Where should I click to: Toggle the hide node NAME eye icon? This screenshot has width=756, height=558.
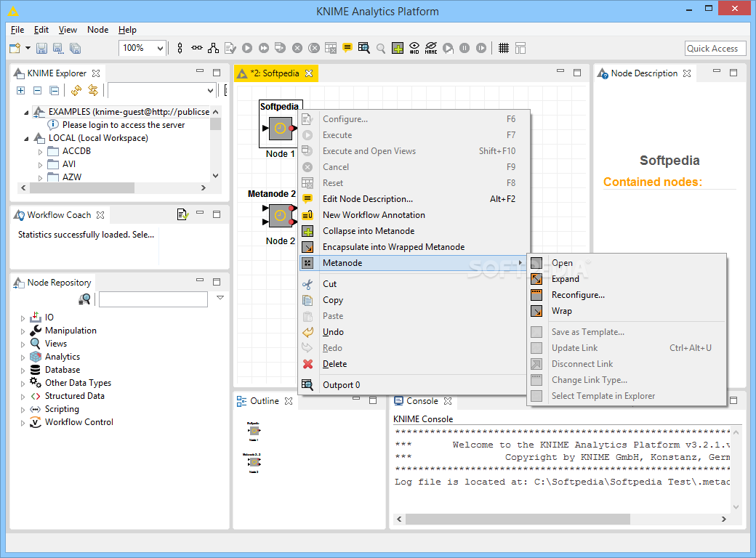tap(431, 48)
